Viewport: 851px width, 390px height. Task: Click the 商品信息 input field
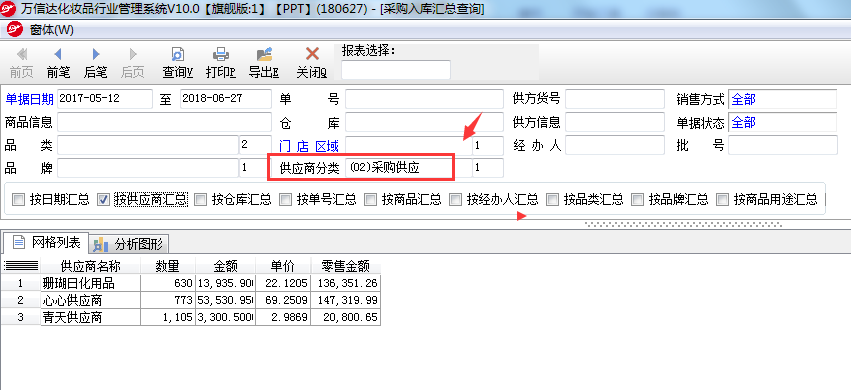[164, 122]
